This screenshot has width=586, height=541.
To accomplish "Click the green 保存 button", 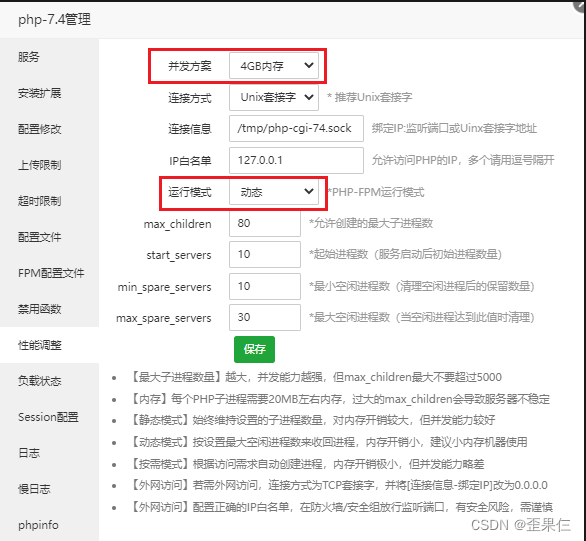I will pyautogui.click(x=255, y=349).
